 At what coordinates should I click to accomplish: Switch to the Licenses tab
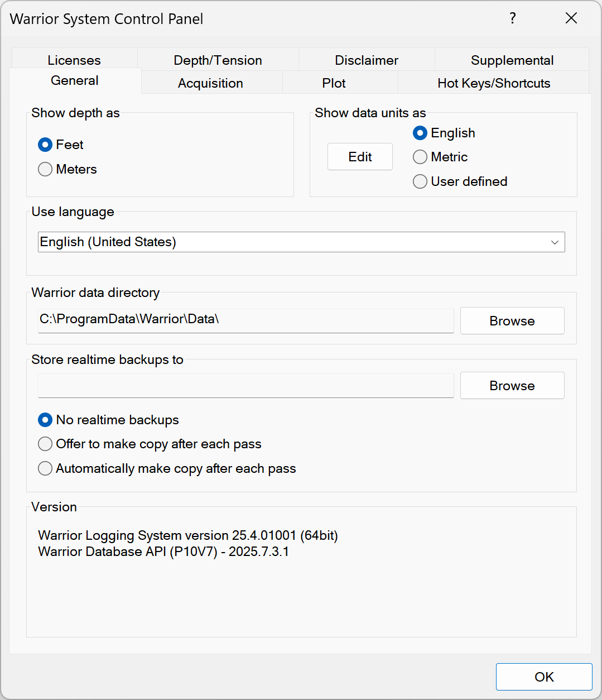point(74,60)
